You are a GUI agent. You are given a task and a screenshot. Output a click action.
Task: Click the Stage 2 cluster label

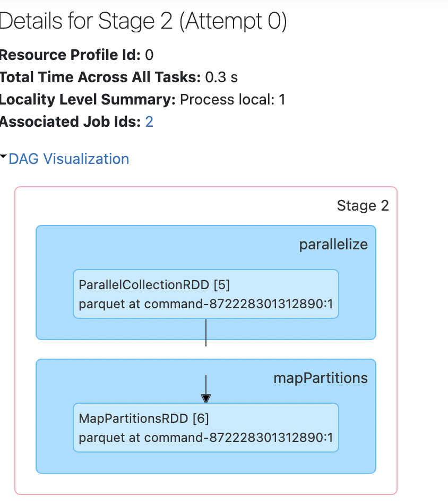[x=363, y=206]
